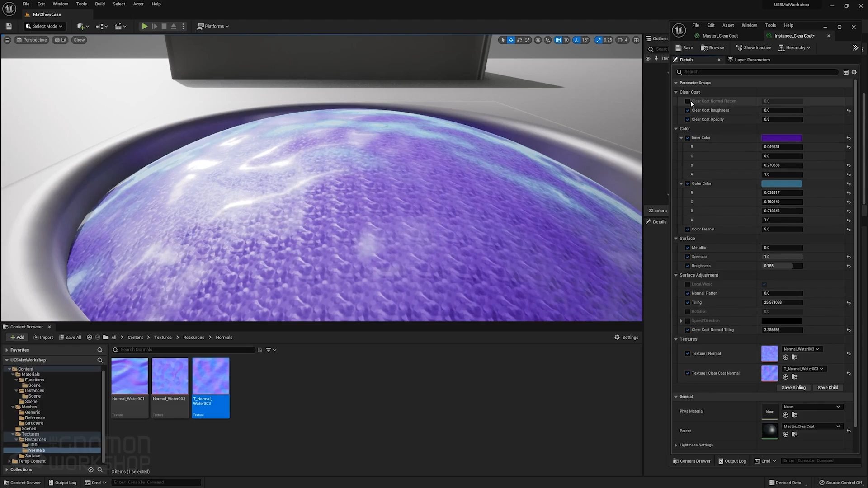868x488 pixels.
Task: Open the Build menu
Action: (x=99, y=4)
